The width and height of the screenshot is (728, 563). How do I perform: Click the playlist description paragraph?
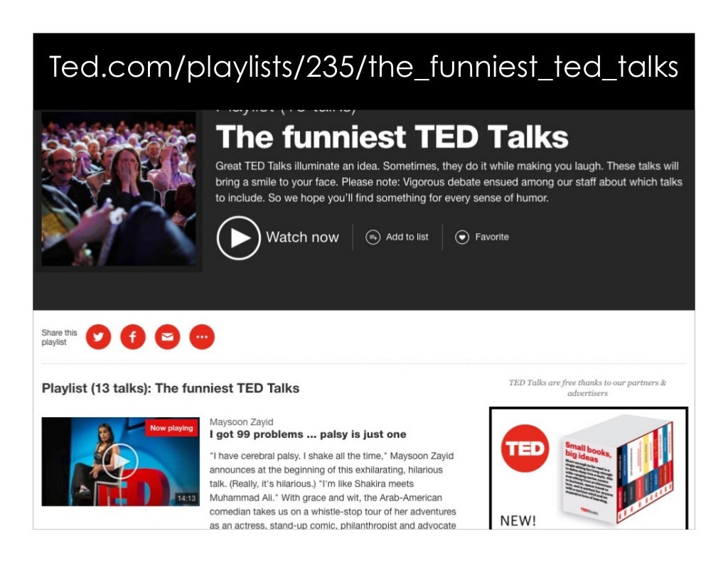tap(449, 182)
